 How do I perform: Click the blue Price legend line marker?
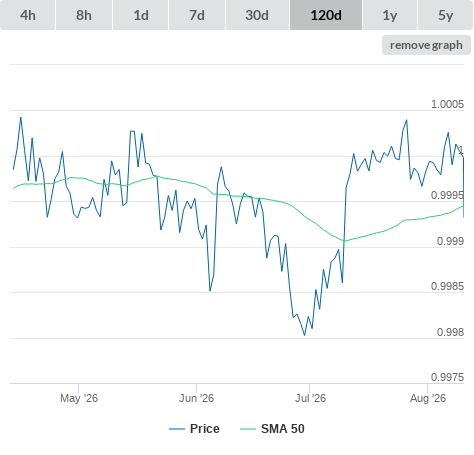(x=177, y=429)
